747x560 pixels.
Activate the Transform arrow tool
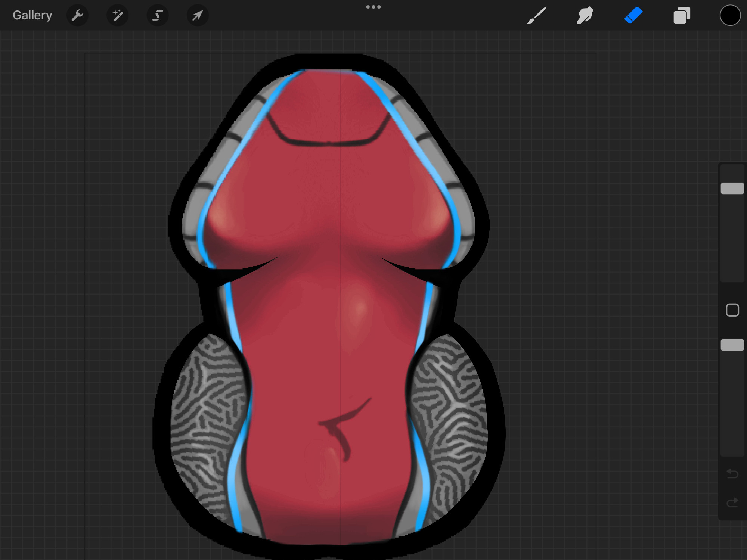[197, 15]
